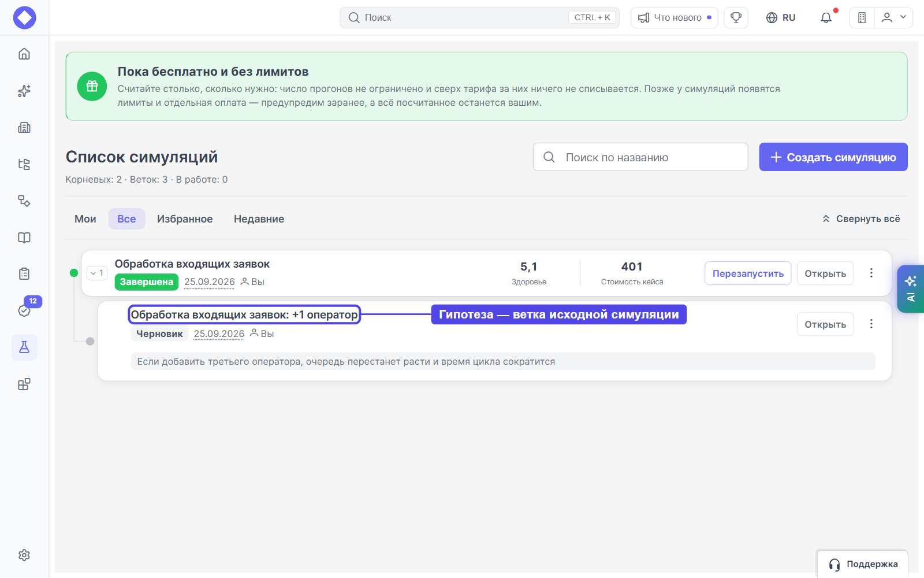
Task: Open the settings gear in the sidebar
Action: (24, 555)
